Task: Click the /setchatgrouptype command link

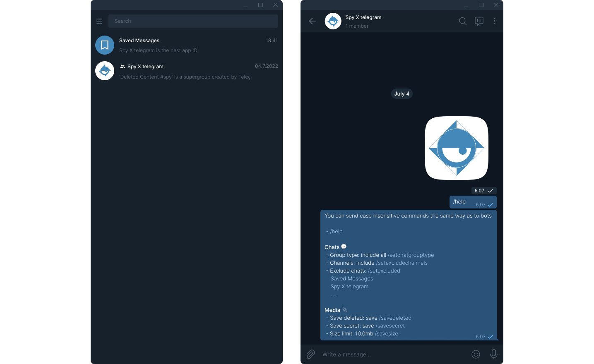Action: click(411, 255)
